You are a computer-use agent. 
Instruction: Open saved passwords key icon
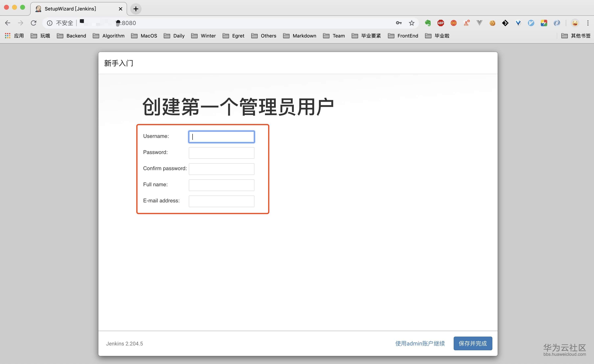398,23
